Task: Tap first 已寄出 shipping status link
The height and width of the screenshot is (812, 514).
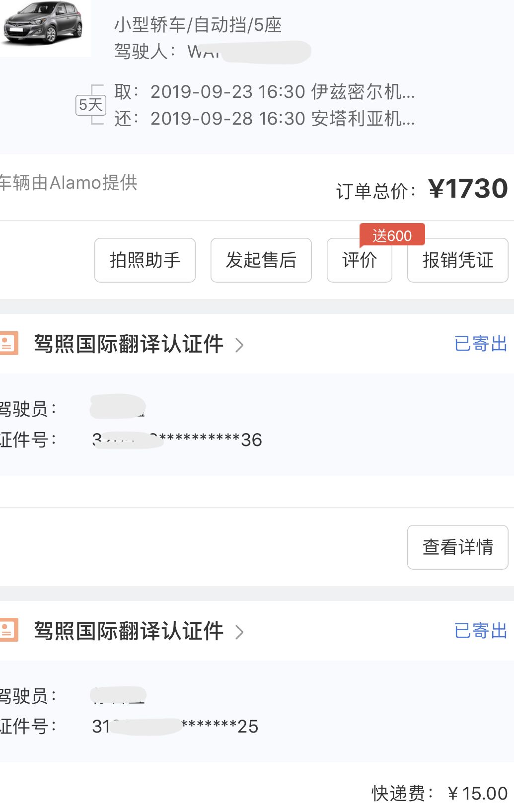Action: (481, 344)
